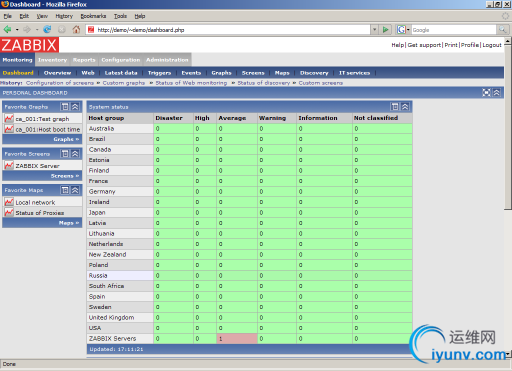
Task: Go to the Discovery submenu item
Action: point(314,73)
